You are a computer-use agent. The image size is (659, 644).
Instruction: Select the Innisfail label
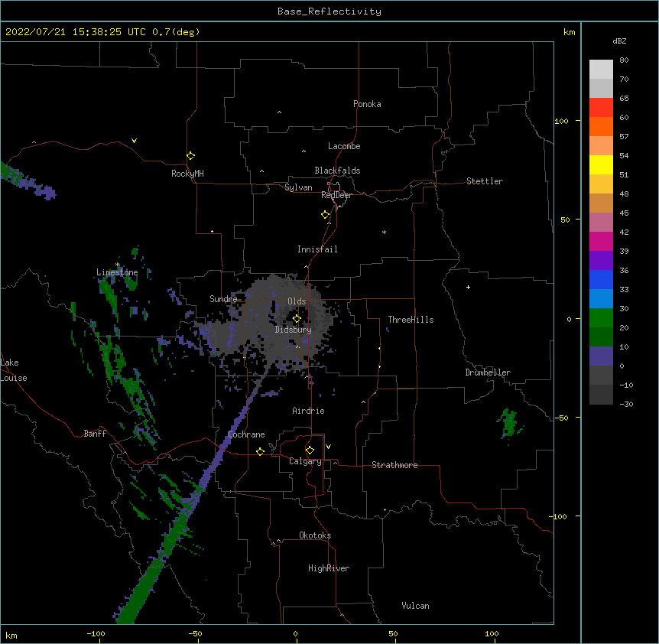pos(317,249)
